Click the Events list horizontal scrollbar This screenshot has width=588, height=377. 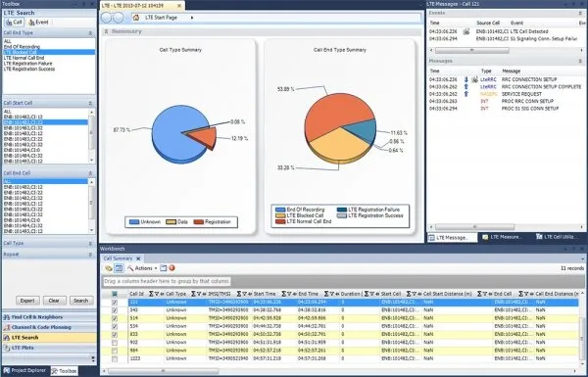pyautogui.click(x=471, y=50)
